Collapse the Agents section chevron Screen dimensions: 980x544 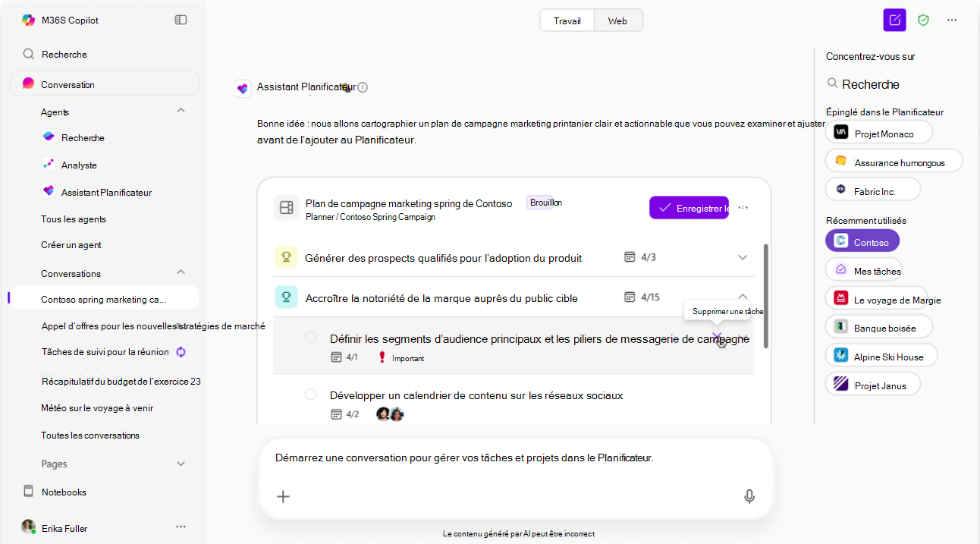(181, 112)
